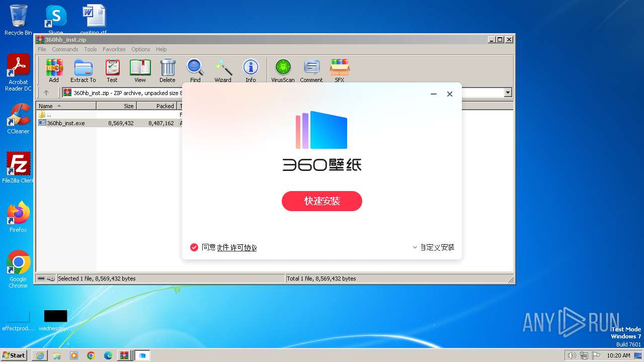Minimize the 360 wallpaper installer

tap(434, 94)
